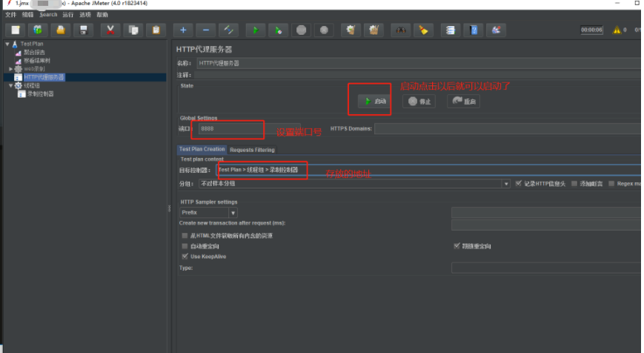
Task: Click the HTTPS Domains input field
Action: click(508, 128)
